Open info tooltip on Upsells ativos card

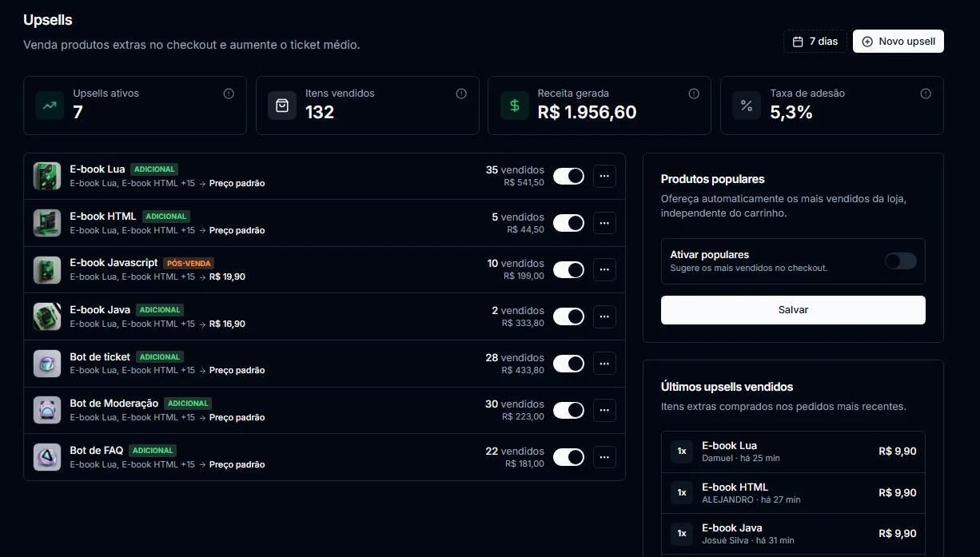pyautogui.click(x=229, y=93)
